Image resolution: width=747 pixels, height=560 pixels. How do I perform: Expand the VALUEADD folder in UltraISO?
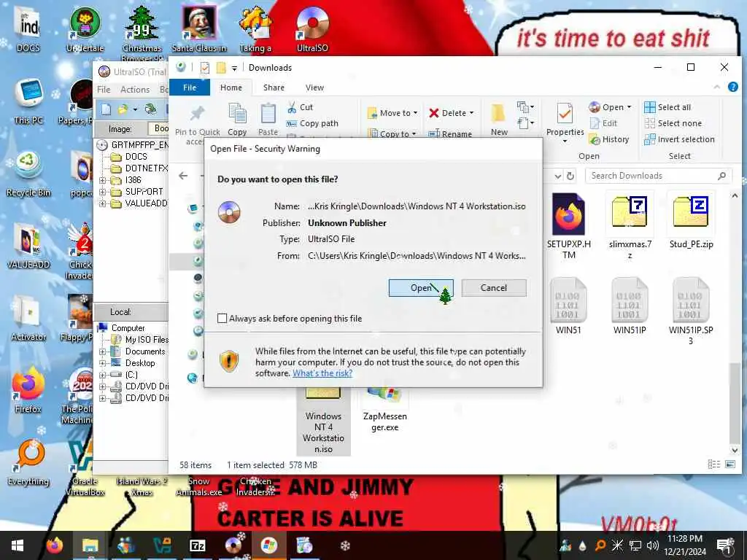point(102,203)
